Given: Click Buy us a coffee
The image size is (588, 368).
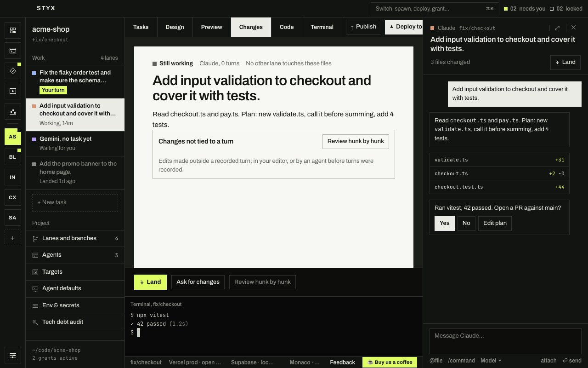Looking at the screenshot, I should click(x=390, y=362).
